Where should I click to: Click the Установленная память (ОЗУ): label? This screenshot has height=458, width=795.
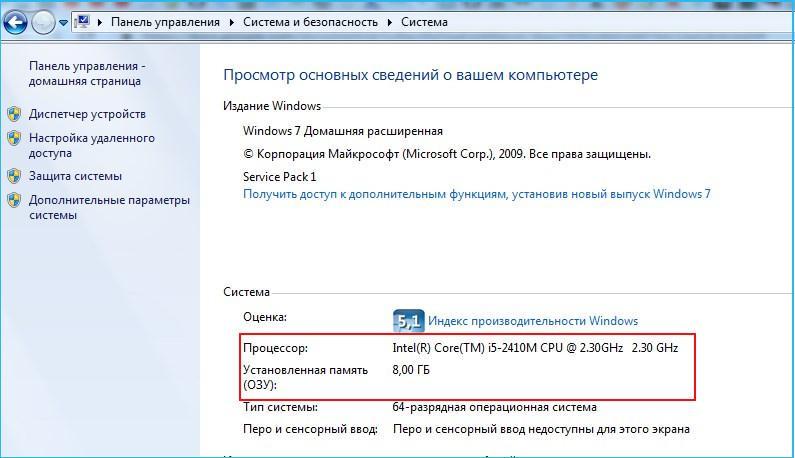(305, 377)
